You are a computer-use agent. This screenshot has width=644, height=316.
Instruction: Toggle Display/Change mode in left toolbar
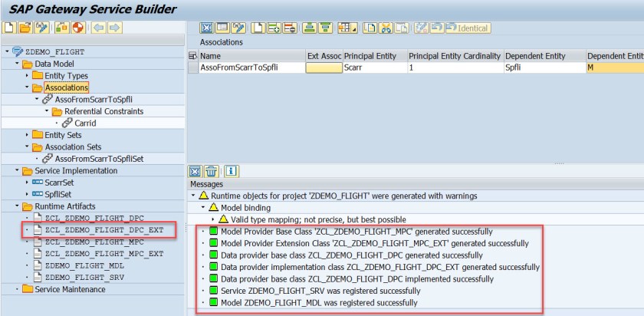point(42,28)
